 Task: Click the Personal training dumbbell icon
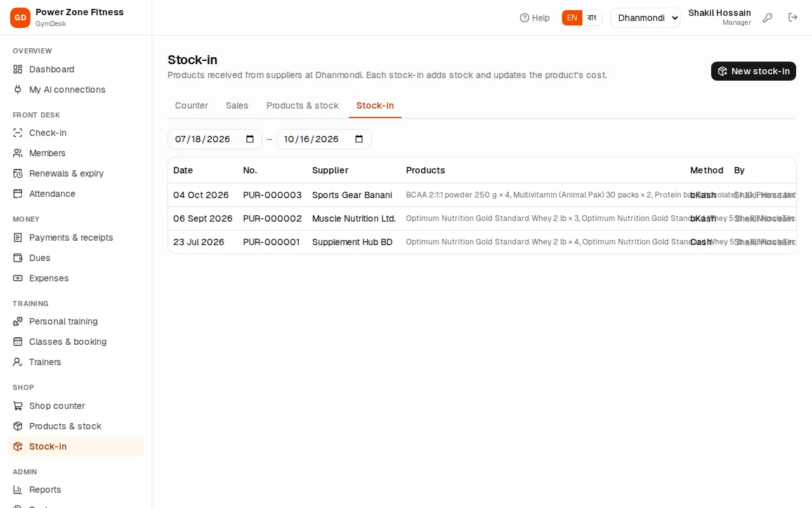pyautogui.click(x=18, y=321)
